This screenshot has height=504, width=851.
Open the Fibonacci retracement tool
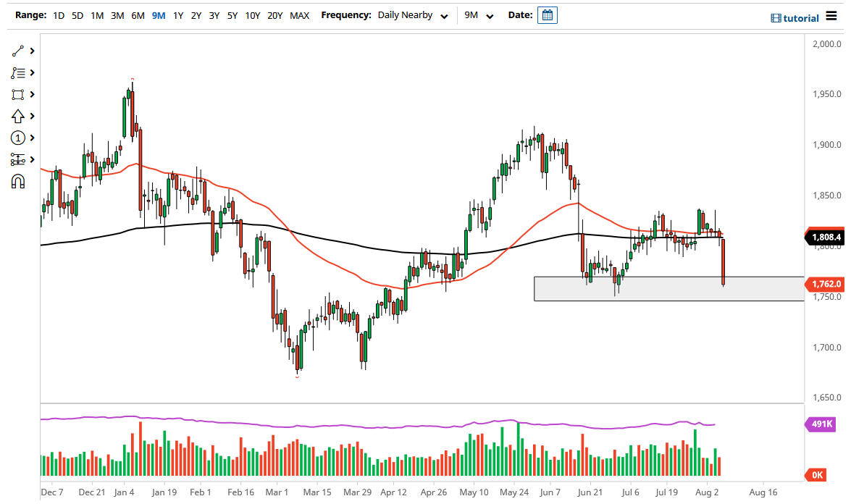tap(18, 72)
